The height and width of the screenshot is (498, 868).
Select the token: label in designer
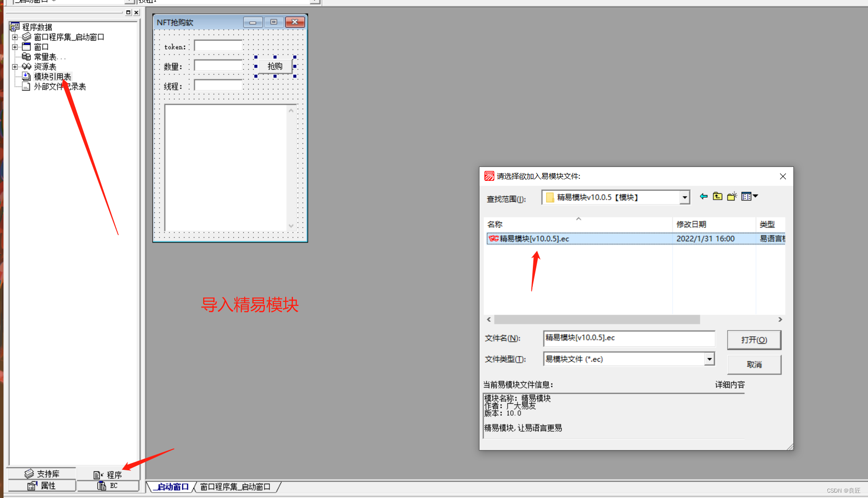[175, 47]
